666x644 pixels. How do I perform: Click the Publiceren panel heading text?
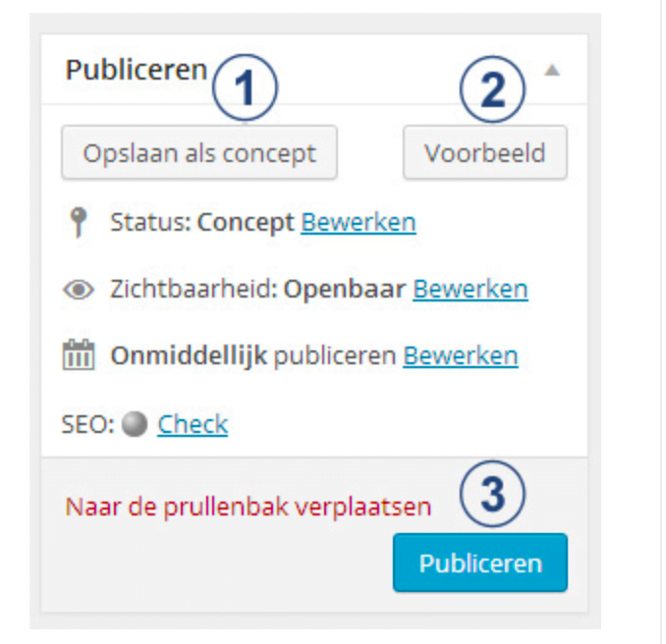tap(137, 71)
